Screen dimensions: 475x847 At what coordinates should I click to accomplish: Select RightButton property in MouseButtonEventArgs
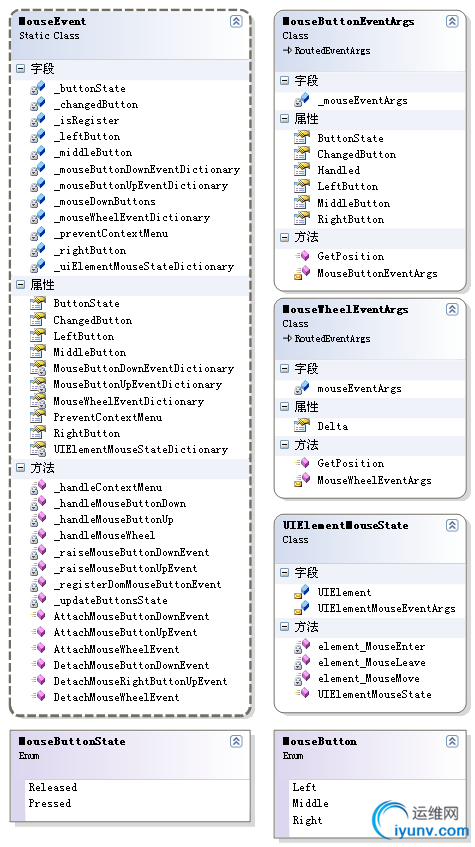click(x=351, y=219)
